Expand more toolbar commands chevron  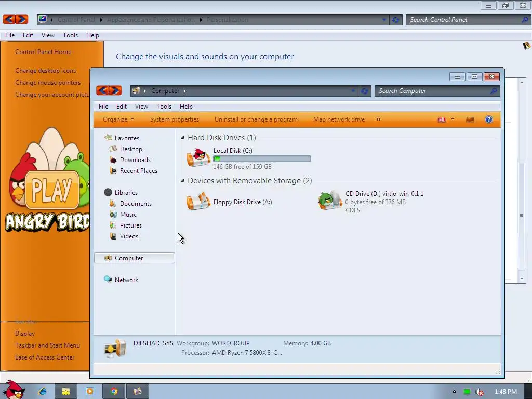[x=379, y=119]
